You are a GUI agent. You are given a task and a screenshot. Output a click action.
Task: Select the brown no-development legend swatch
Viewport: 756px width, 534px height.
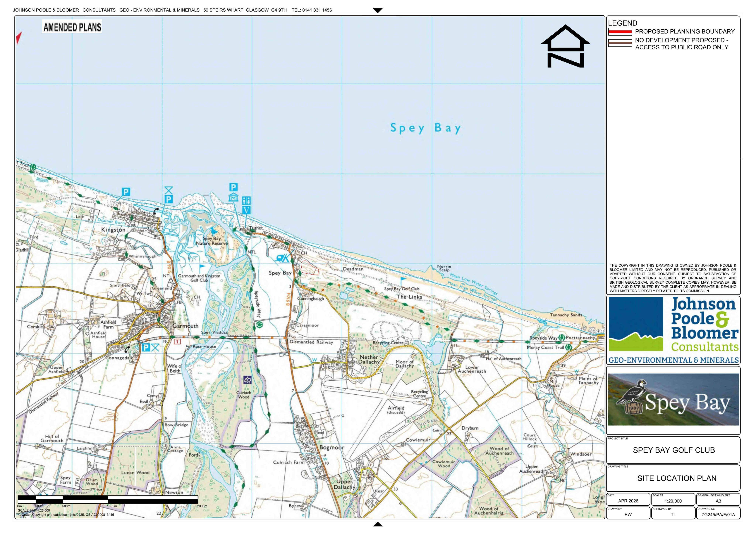620,43
